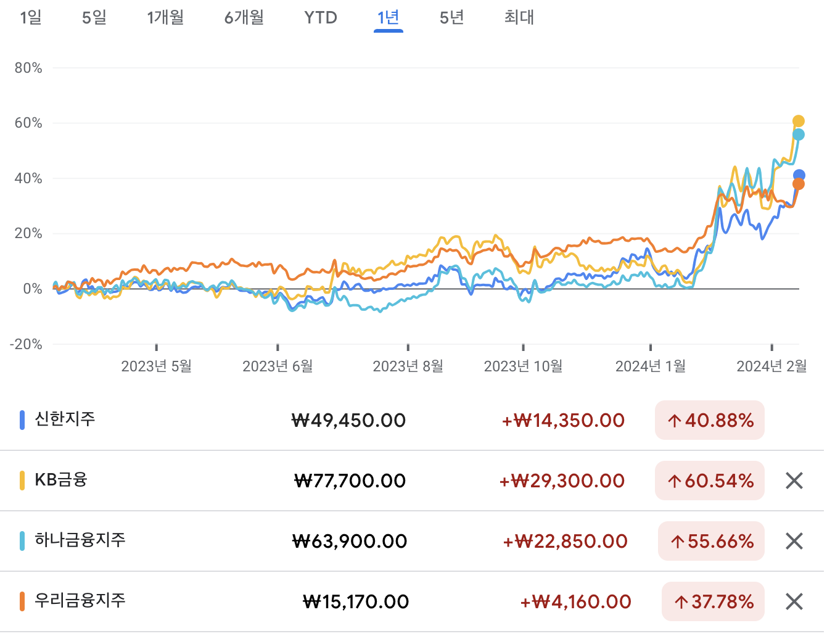Remove KB금융 from the comparison
The image size is (835, 644).
click(794, 481)
